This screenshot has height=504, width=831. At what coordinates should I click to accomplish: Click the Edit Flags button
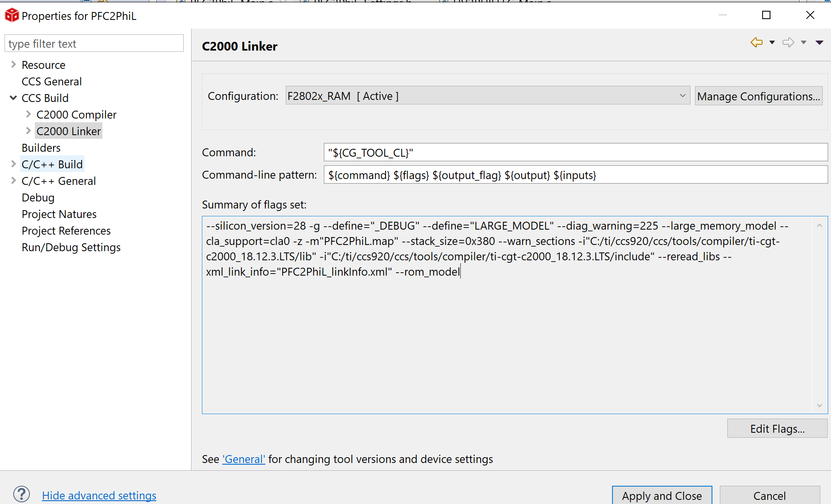point(777,429)
